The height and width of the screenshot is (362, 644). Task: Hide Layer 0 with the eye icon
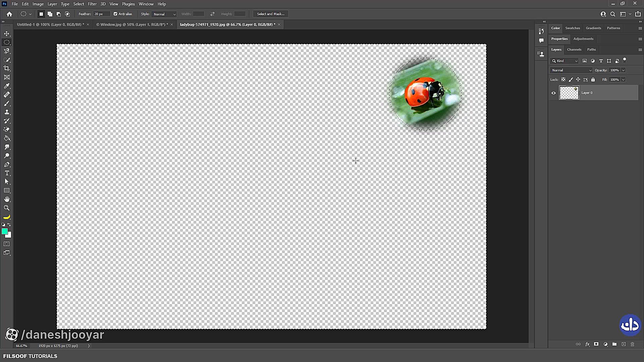click(x=553, y=93)
